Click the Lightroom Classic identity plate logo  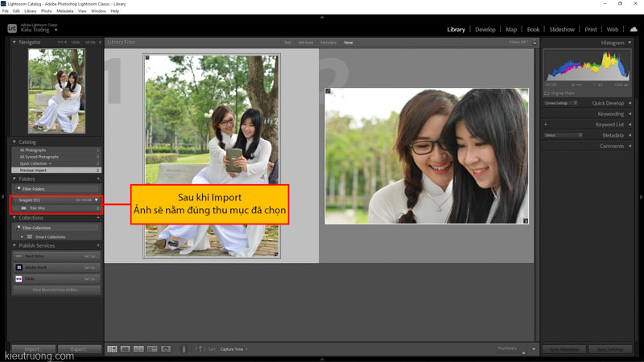point(12,28)
